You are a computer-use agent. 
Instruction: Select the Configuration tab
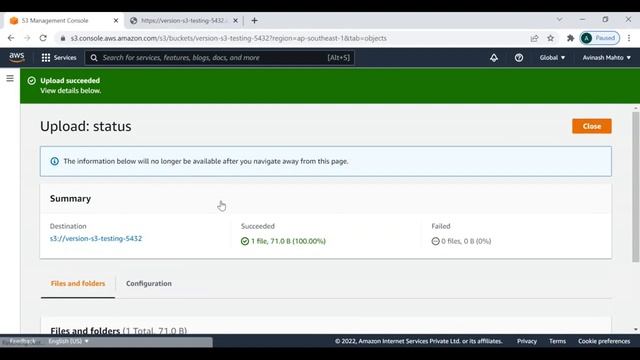149,283
